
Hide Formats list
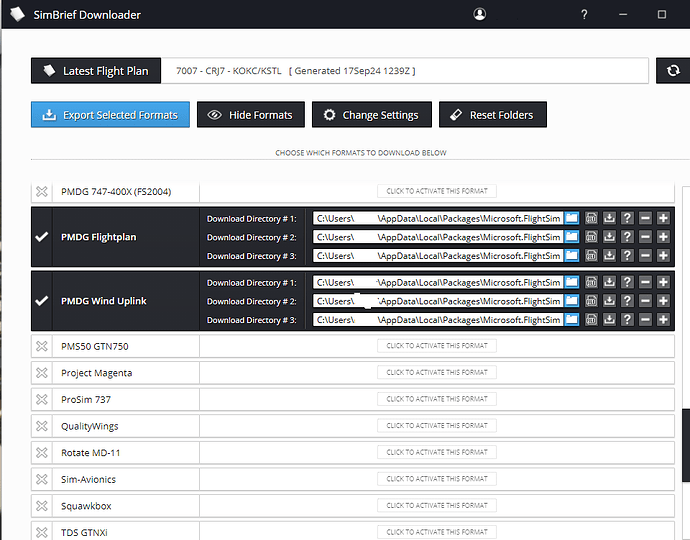(x=250, y=115)
